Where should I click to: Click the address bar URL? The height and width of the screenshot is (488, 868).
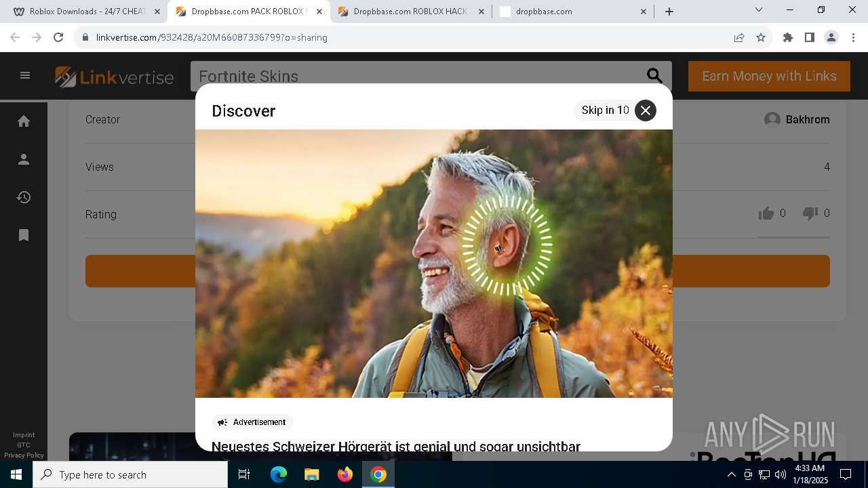(x=212, y=37)
